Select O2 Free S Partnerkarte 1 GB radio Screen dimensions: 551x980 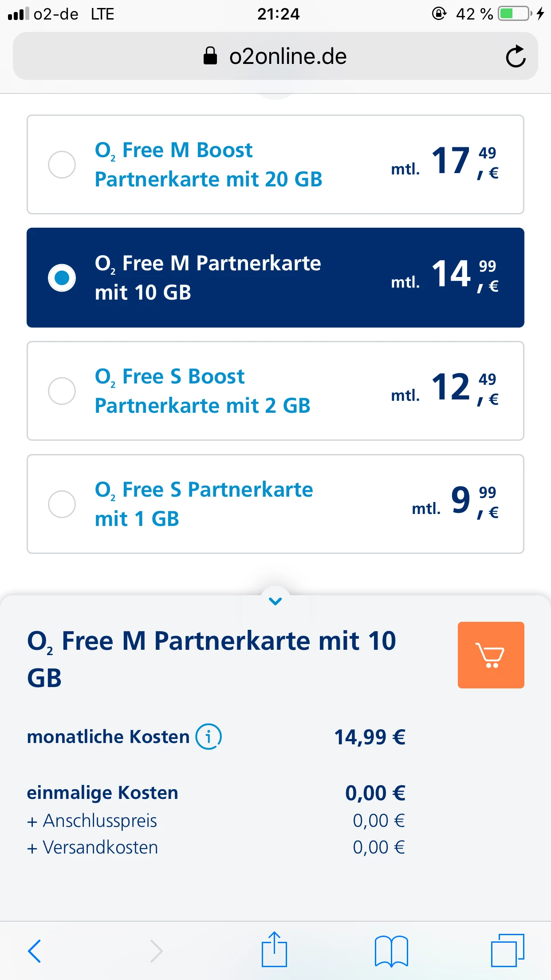tap(62, 504)
